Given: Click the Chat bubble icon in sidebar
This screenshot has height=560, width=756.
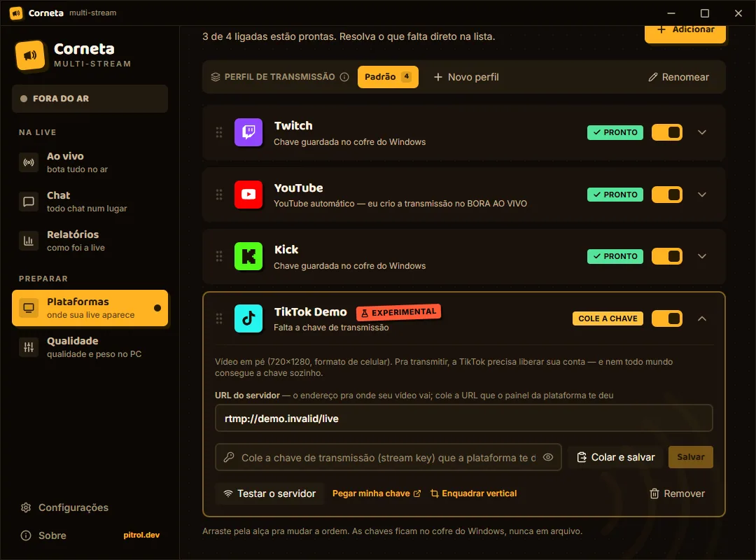Looking at the screenshot, I should click(29, 202).
